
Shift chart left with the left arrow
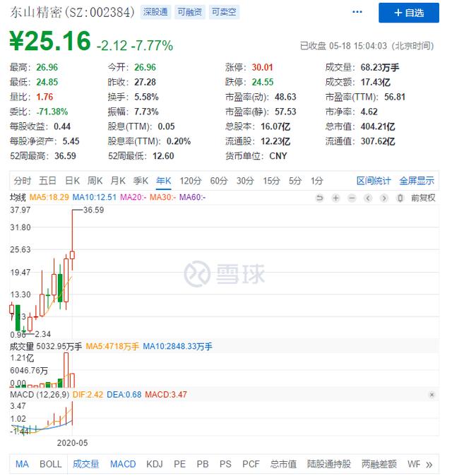click(x=368, y=198)
